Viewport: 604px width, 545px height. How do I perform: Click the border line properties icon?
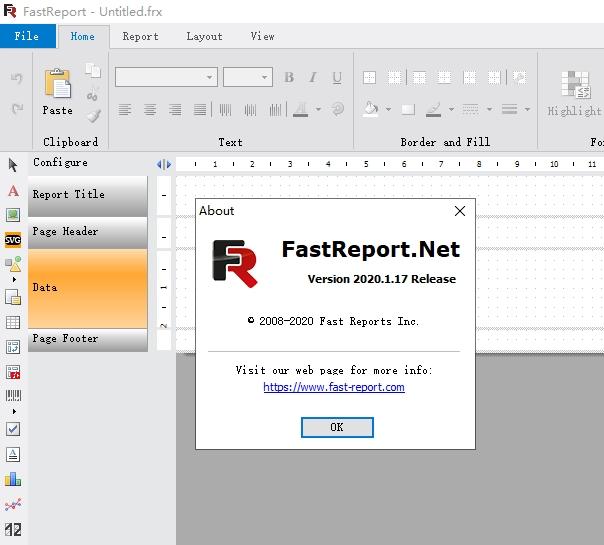[520, 77]
